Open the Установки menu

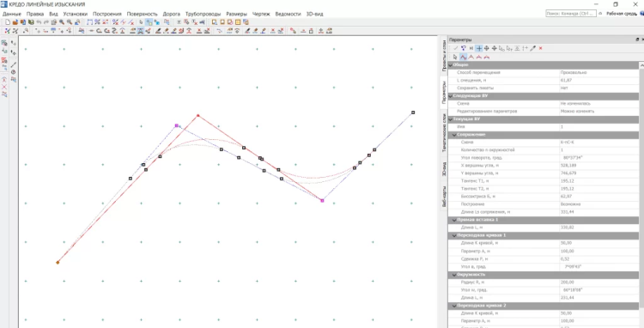tap(76, 14)
